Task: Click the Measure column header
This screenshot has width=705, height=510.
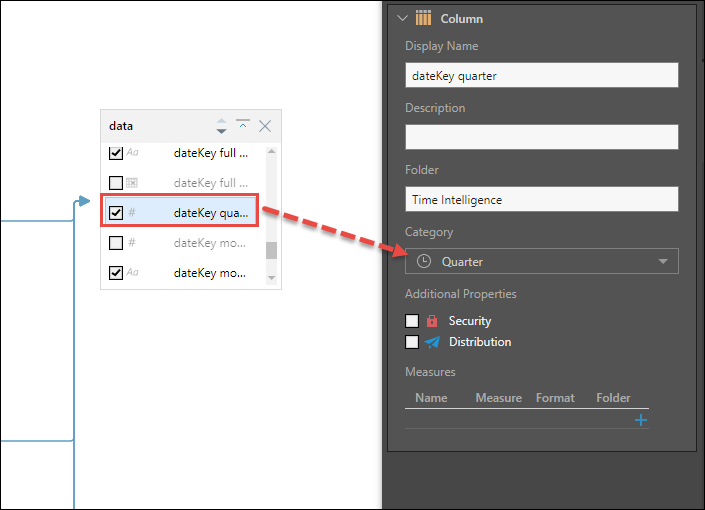Action: pos(498,398)
